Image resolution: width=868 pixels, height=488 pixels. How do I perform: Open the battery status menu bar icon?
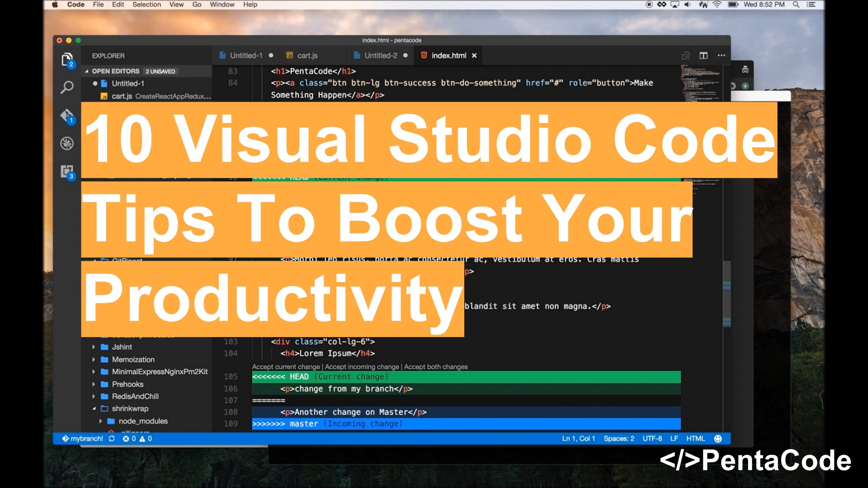pyautogui.click(x=733, y=5)
